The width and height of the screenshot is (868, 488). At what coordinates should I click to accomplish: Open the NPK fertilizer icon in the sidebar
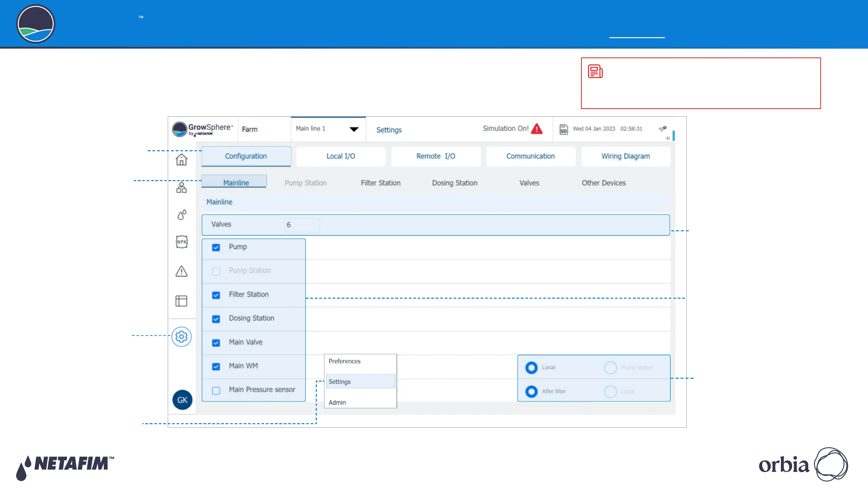(182, 242)
